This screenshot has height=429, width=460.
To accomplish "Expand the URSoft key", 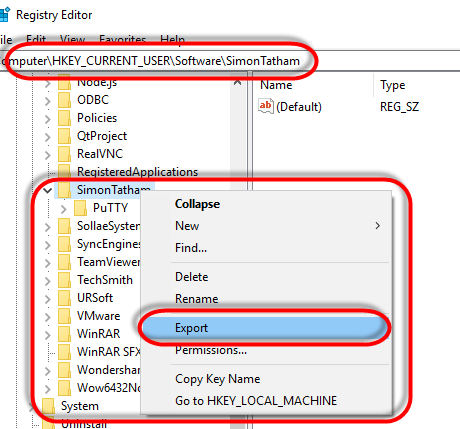I will [48, 299].
